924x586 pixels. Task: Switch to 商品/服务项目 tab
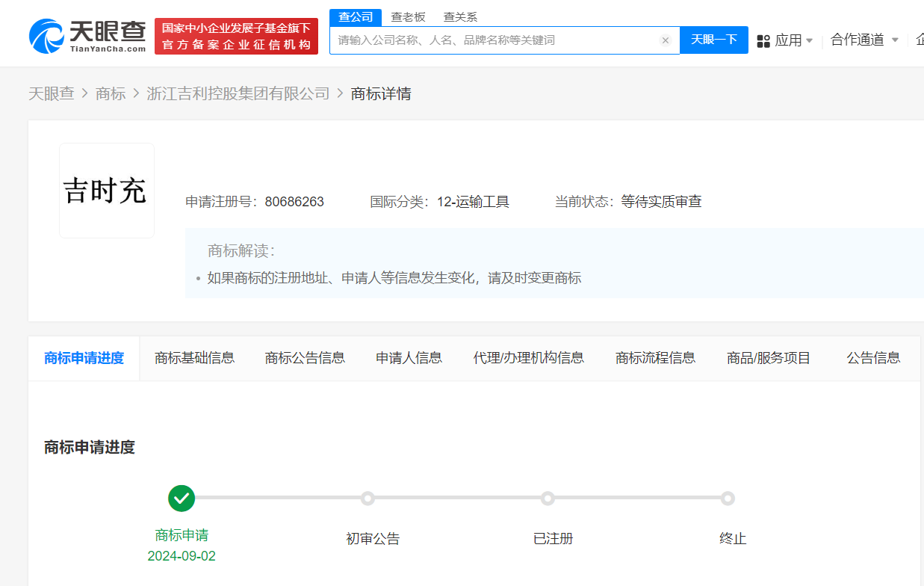tap(769, 358)
